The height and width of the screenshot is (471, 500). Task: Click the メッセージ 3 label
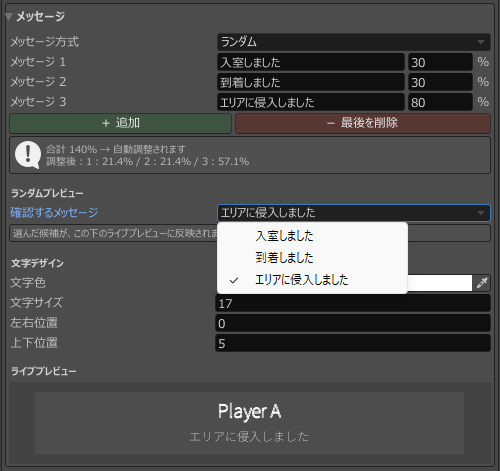(38, 102)
